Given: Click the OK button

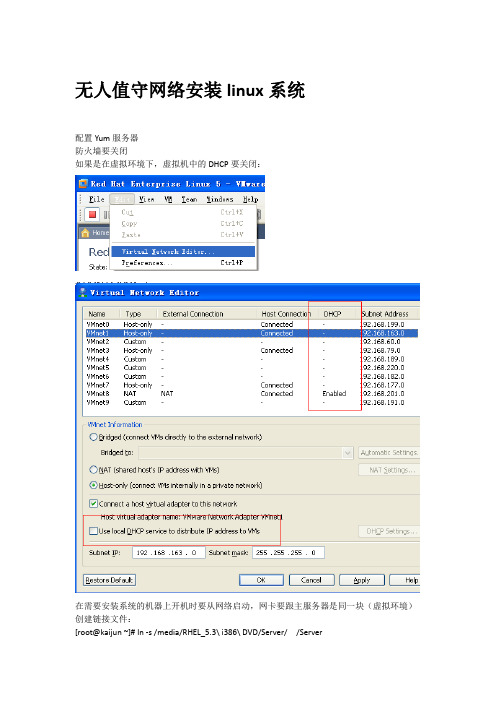Looking at the screenshot, I should (x=261, y=580).
